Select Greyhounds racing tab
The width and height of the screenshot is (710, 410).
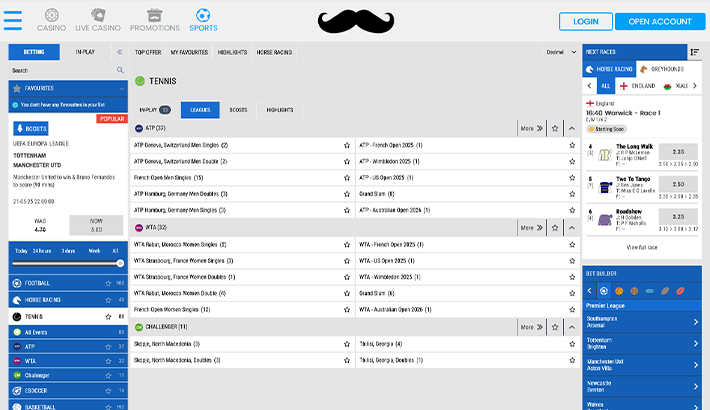(x=667, y=69)
